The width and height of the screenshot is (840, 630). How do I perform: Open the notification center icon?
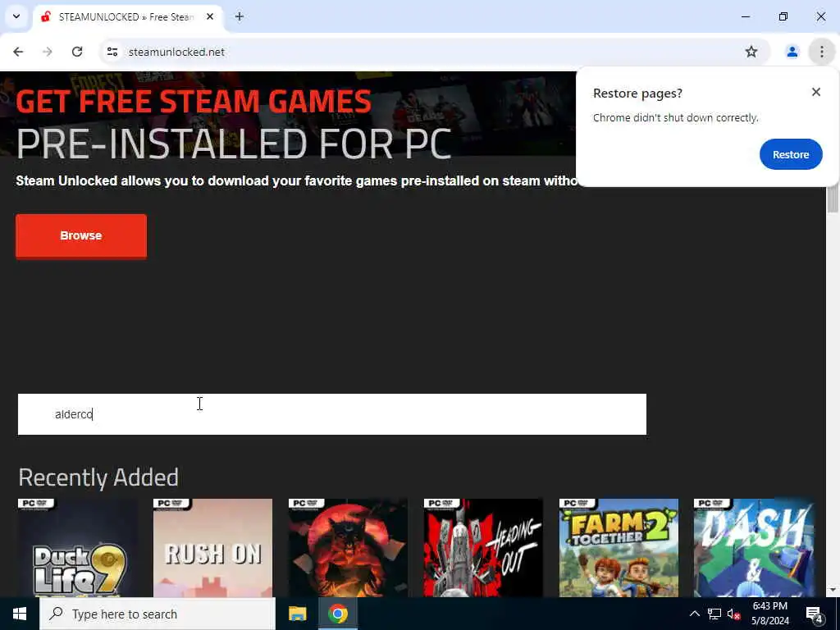coord(814,614)
